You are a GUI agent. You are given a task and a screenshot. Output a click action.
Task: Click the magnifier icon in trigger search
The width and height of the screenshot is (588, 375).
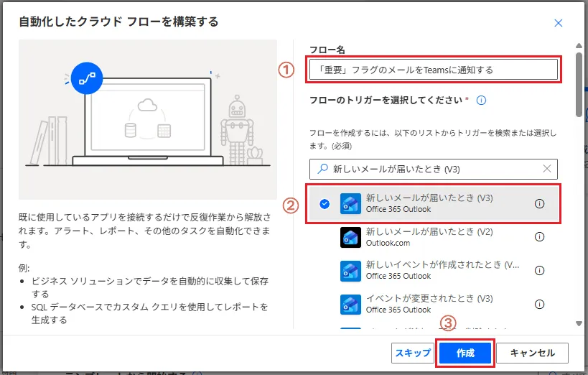[322, 169]
